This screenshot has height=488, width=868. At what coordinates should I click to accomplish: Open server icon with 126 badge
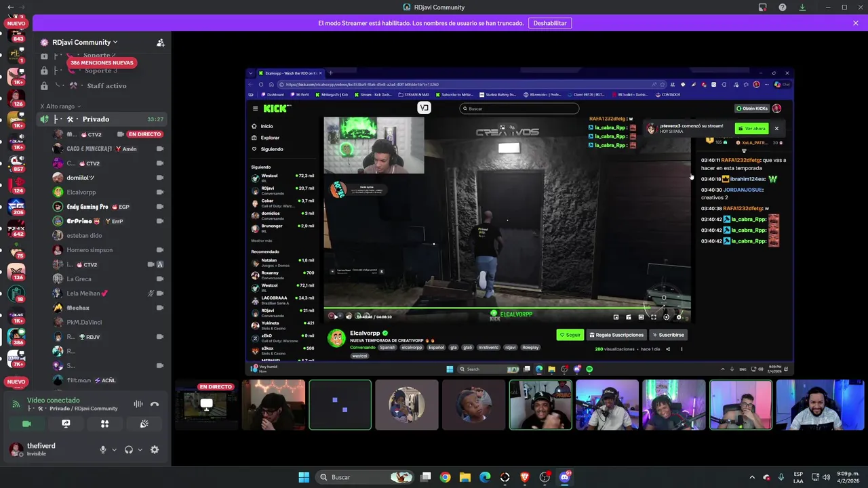click(x=16, y=98)
